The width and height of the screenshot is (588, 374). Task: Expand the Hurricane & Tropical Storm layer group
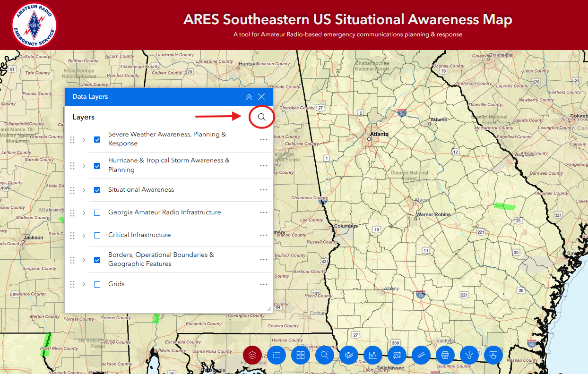pyautogui.click(x=84, y=166)
